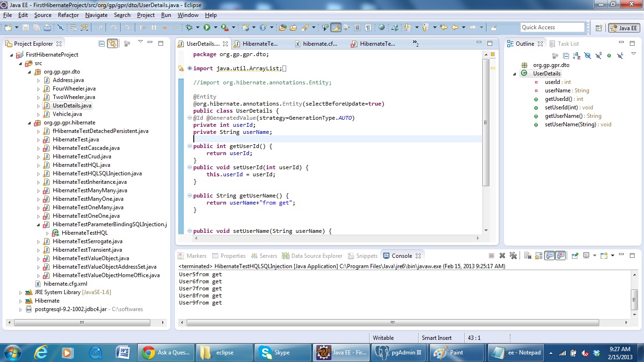Select userName : String in the Outline
The height and width of the screenshot is (362, 644).
coord(566,90)
